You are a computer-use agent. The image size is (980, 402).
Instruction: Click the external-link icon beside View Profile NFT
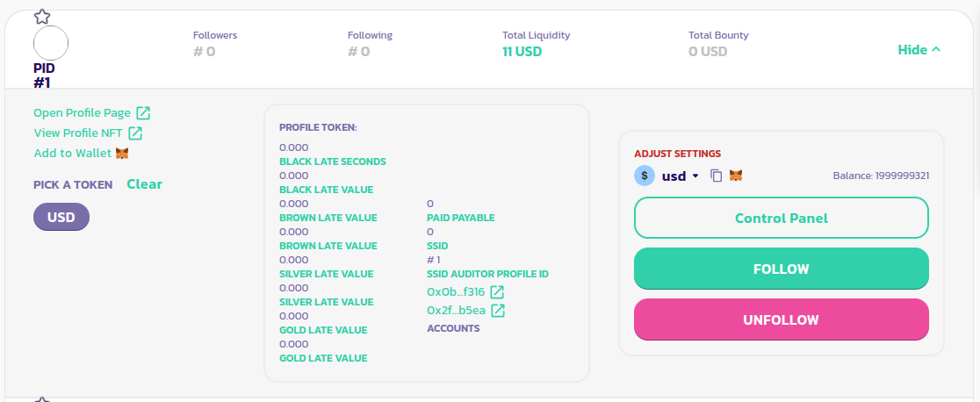click(135, 133)
